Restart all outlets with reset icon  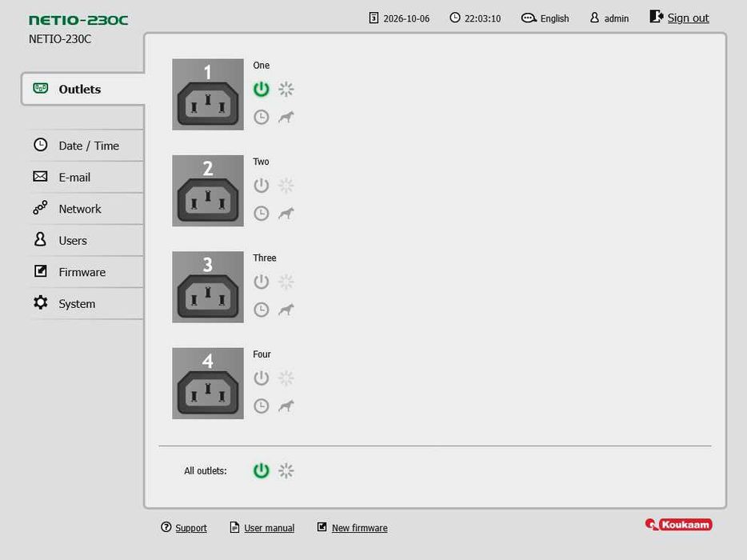[286, 470]
